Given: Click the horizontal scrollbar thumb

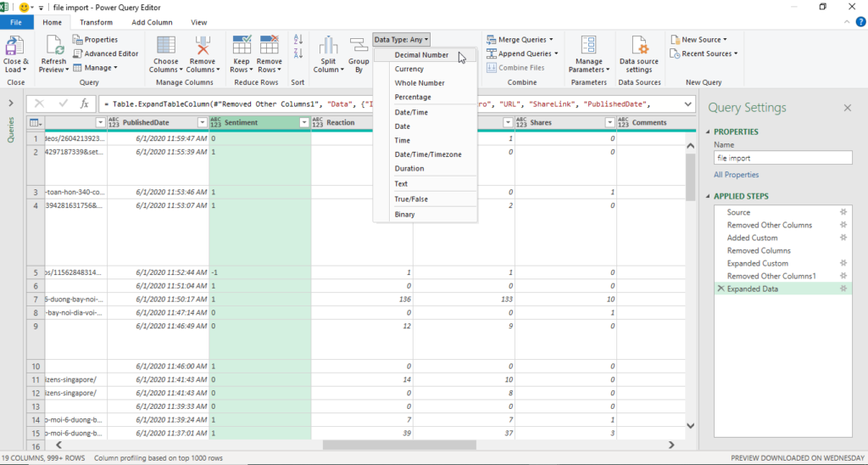Looking at the screenshot, I should (x=399, y=445).
